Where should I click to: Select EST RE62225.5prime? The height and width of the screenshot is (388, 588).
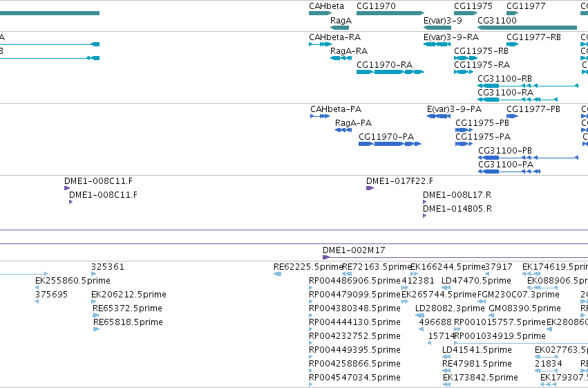(278, 274)
